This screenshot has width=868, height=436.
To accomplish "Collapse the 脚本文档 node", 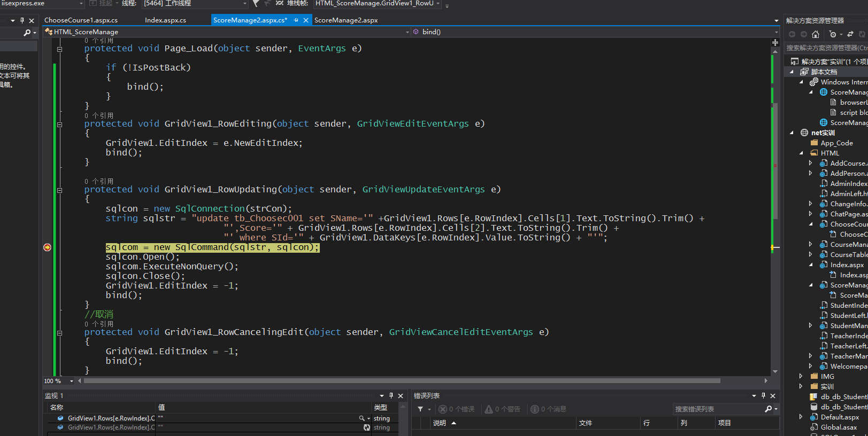I will (x=792, y=72).
